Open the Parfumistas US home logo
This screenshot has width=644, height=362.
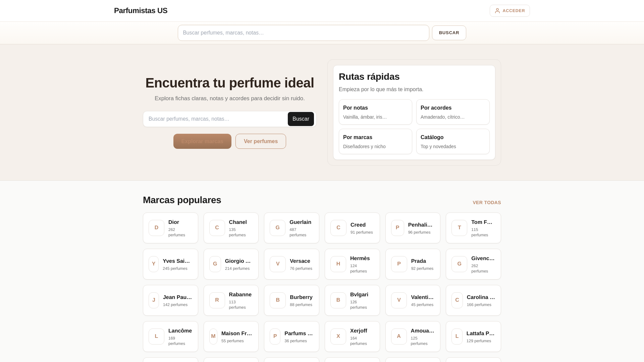(141, 11)
